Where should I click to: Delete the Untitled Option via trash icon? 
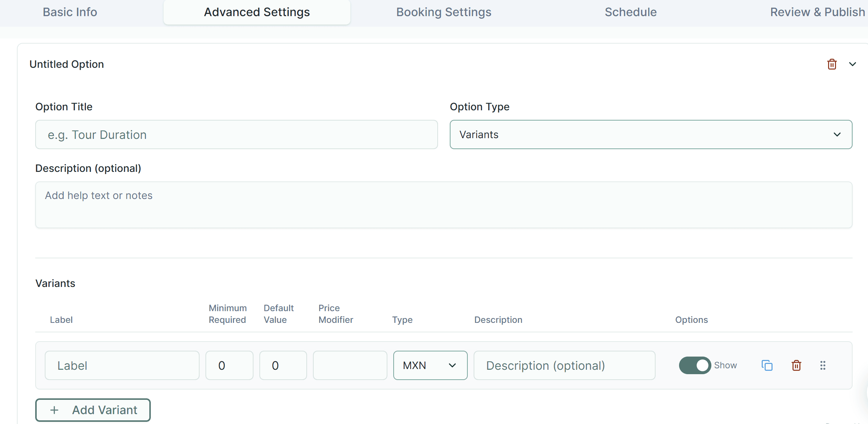click(832, 64)
